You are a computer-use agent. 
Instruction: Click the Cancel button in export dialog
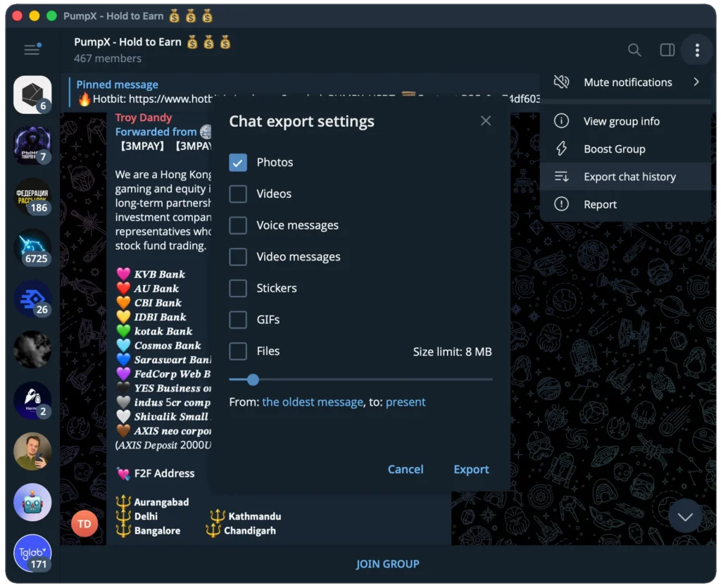coord(405,469)
